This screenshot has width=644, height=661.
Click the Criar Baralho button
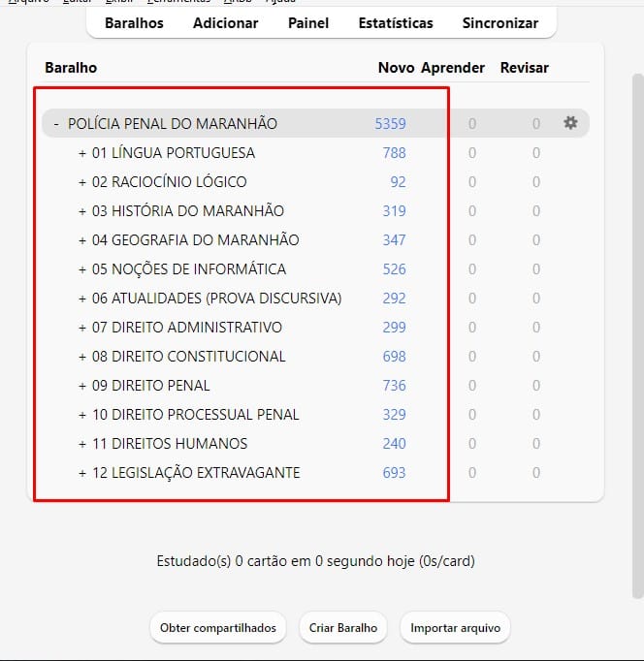[343, 628]
